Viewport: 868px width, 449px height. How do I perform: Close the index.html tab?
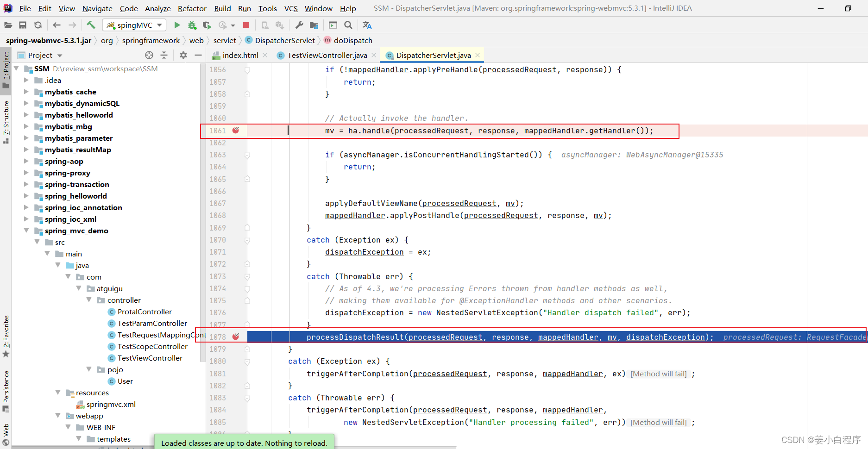[x=265, y=55]
